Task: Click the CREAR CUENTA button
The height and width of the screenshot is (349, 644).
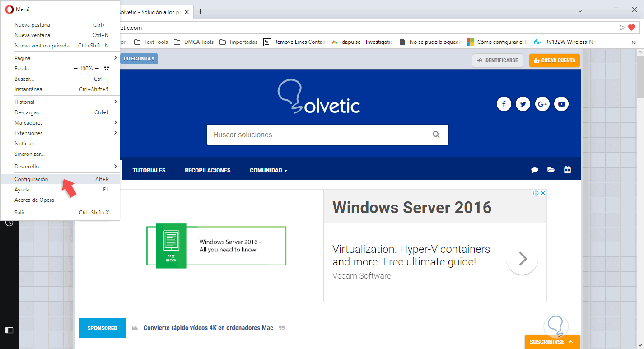Action: coord(555,60)
